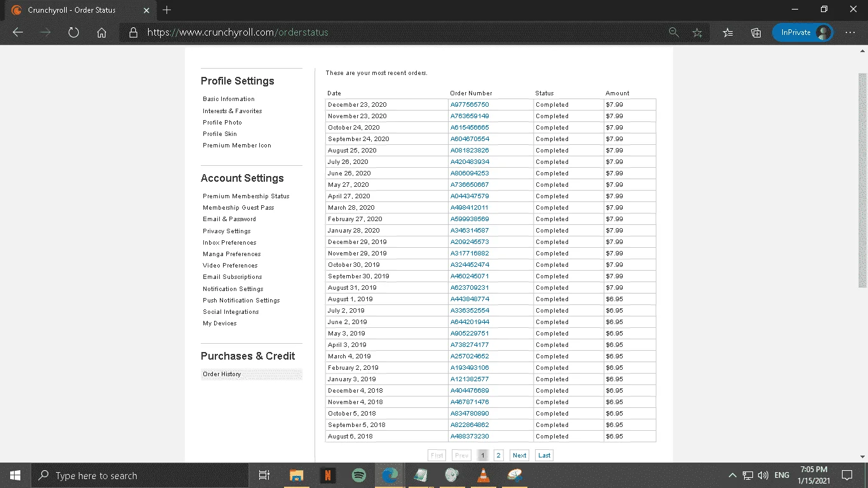
Task: Open order A488373230 from August 6, 2018
Action: tap(470, 437)
